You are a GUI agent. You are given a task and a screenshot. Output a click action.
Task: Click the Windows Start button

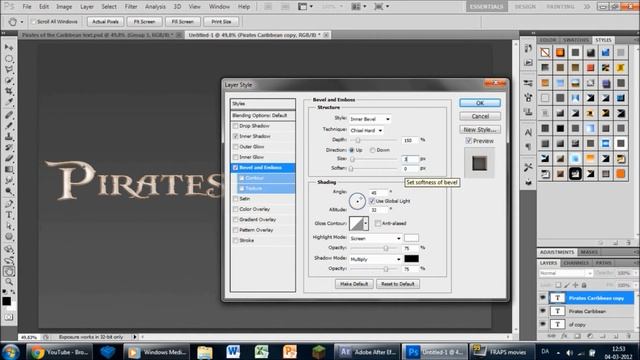coord(10,352)
